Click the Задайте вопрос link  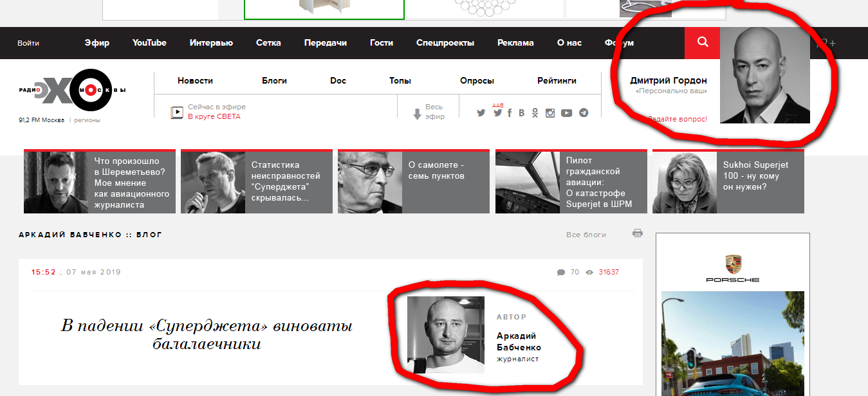pos(677,120)
